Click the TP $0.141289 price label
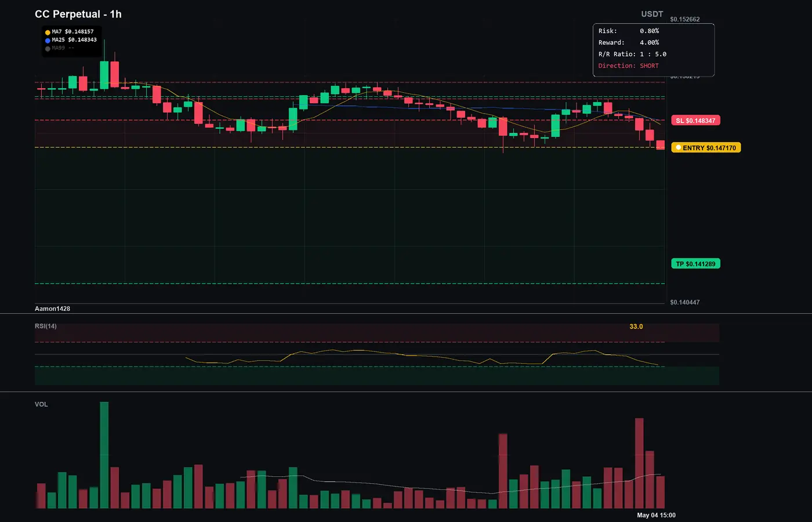Viewport: 812px width, 522px height. click(x=695, y=264)
